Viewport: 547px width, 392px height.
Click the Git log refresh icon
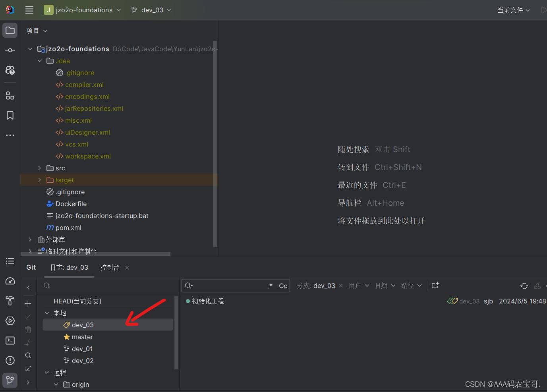click(524, 286)
